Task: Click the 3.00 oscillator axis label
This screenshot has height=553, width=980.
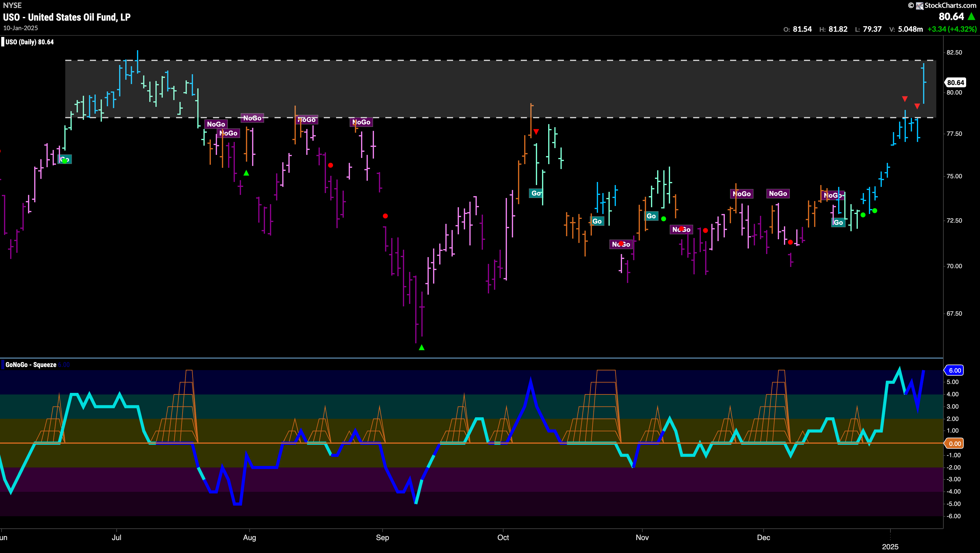Action: pos(953,406)
